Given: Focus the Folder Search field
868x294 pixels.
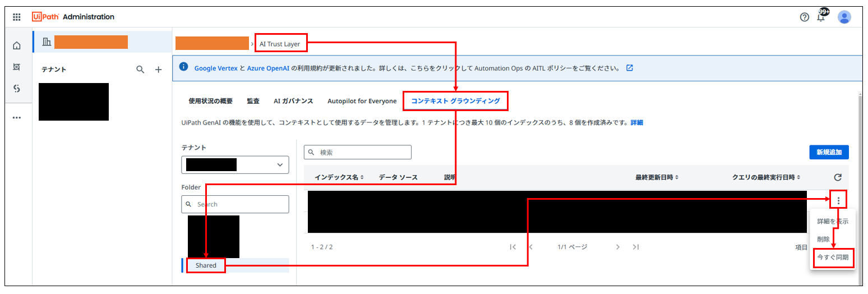Looking at the screenshot, I should pyautogui.click(x=235, y=204).
